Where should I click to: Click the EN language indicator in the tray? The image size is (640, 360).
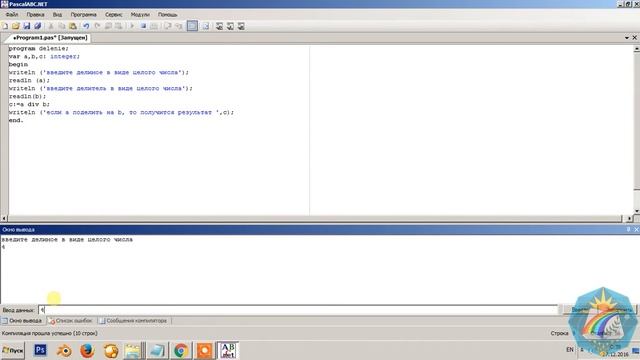point(570,350)
